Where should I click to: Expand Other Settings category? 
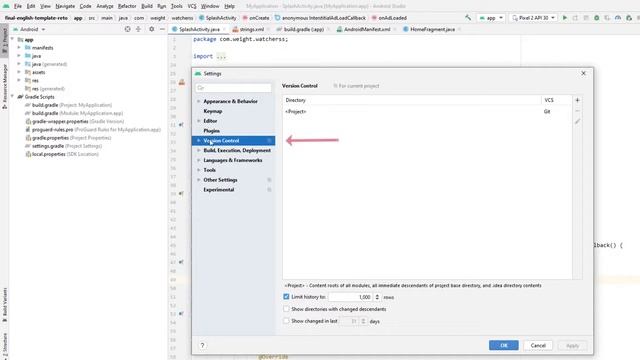[199, 180]
